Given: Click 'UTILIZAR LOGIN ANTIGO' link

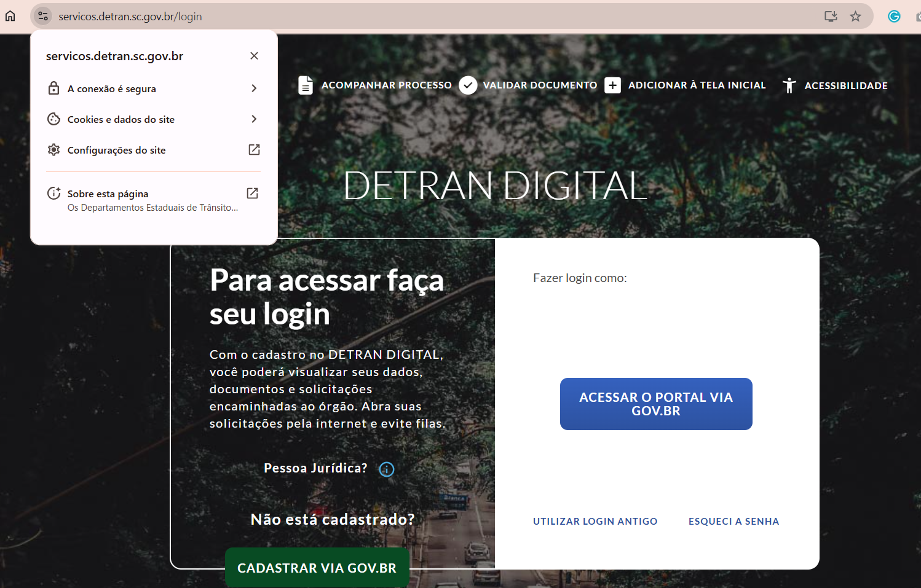Looking at the screenshot, I should [x=595, y=522].
